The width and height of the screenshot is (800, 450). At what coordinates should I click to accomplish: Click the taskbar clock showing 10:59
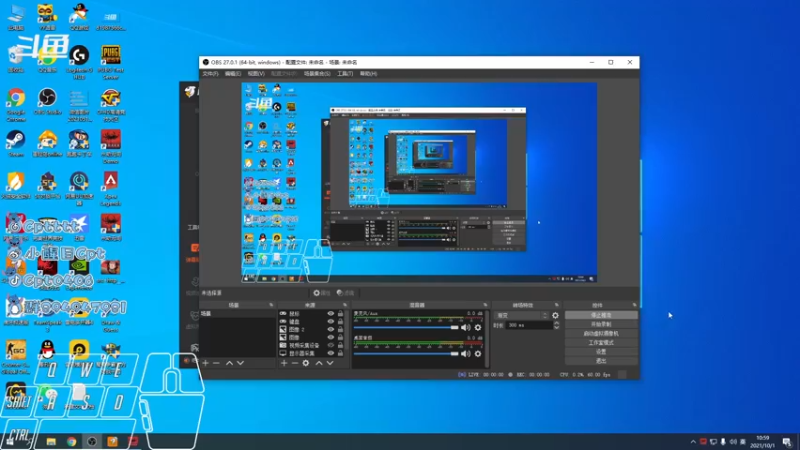(763, 442)
